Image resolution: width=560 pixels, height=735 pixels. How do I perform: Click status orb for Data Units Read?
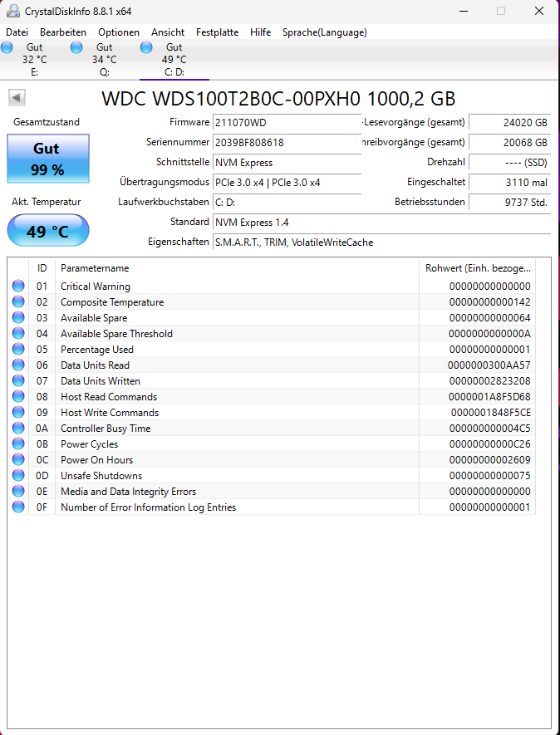18,365
